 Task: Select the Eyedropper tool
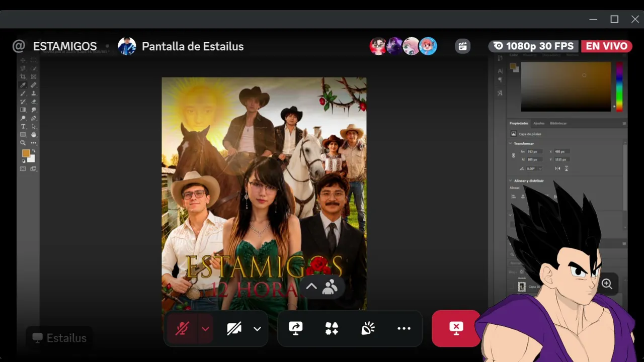coord(23,85)
